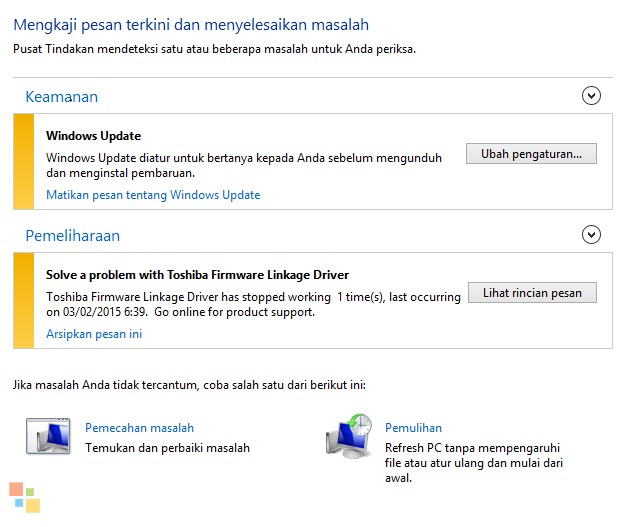Collapse the Pemeliharaan section

(591, 235)
